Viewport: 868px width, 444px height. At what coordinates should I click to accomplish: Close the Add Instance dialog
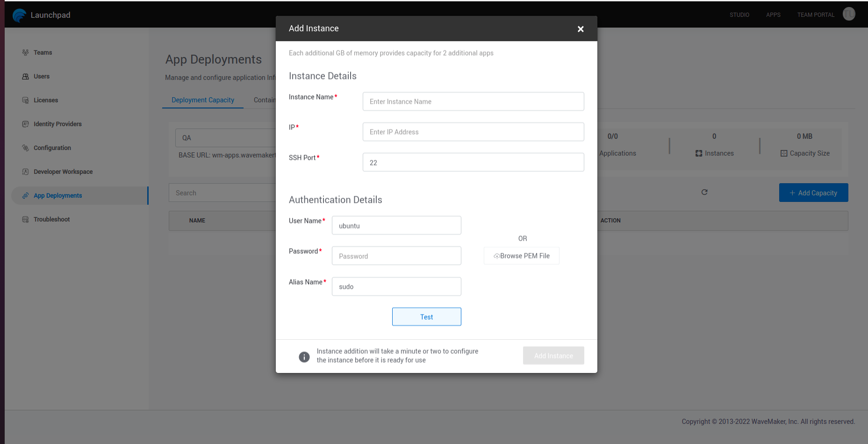[x=581, y=29]
